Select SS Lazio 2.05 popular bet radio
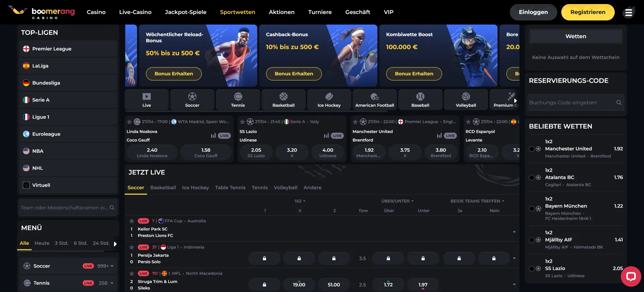Screen dimensions: 644x292 (532, 268)
